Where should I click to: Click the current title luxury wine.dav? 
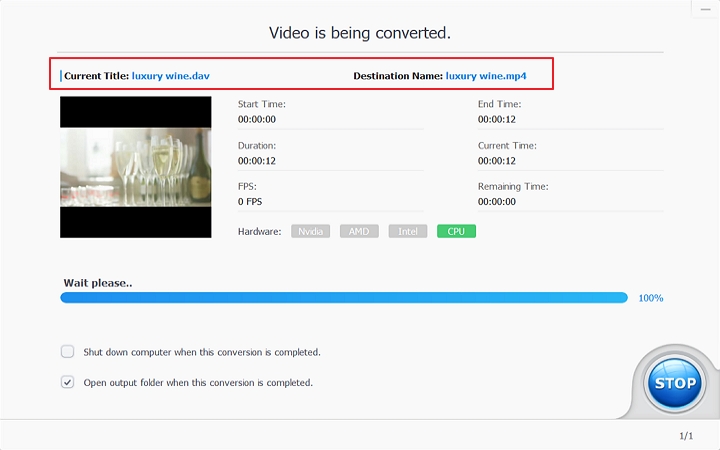170,76
